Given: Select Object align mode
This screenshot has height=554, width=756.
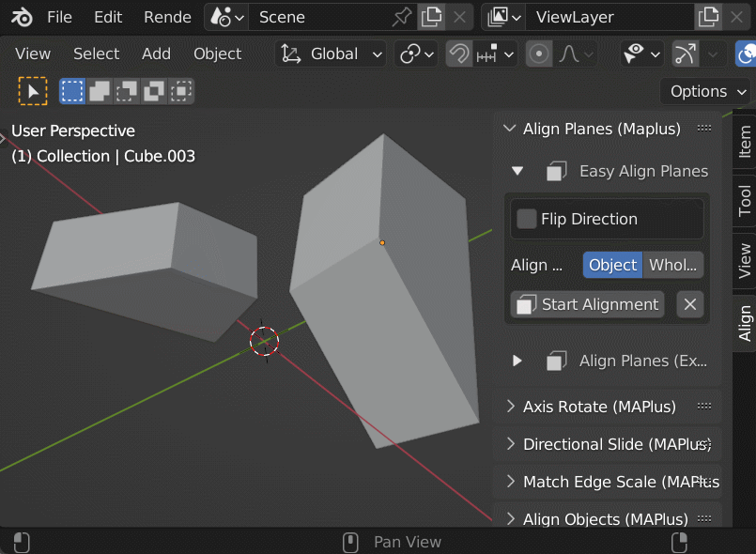Looking at the screenshot, I should click(612, 265).
